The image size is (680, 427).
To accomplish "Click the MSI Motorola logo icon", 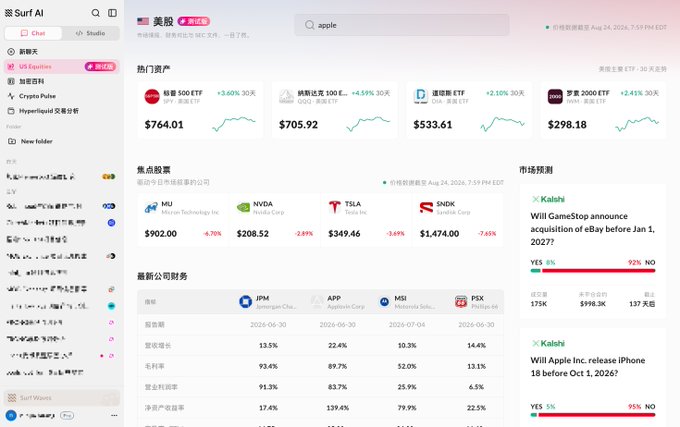I will click(384, 302).
